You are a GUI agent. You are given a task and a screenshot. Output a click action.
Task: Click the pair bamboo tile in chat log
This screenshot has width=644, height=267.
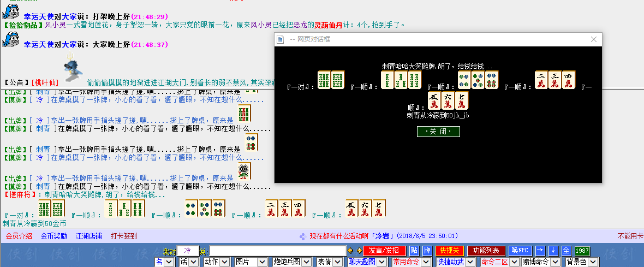pyautogui.click(x=51, y=208)
